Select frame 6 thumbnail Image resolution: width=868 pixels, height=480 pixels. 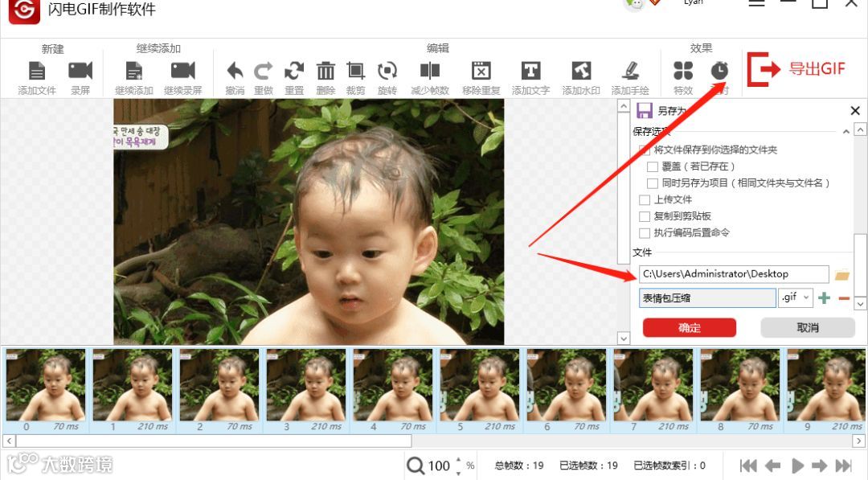tap(567, 390)
